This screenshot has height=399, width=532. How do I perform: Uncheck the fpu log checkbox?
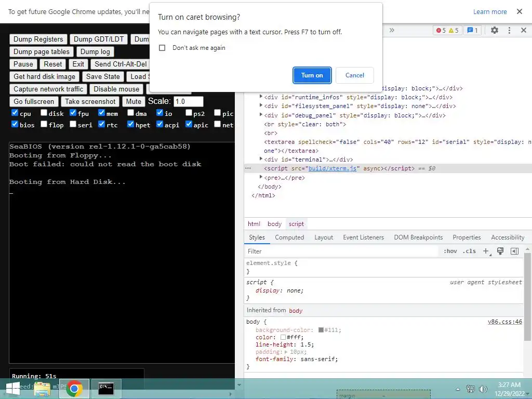pos(73,113)
